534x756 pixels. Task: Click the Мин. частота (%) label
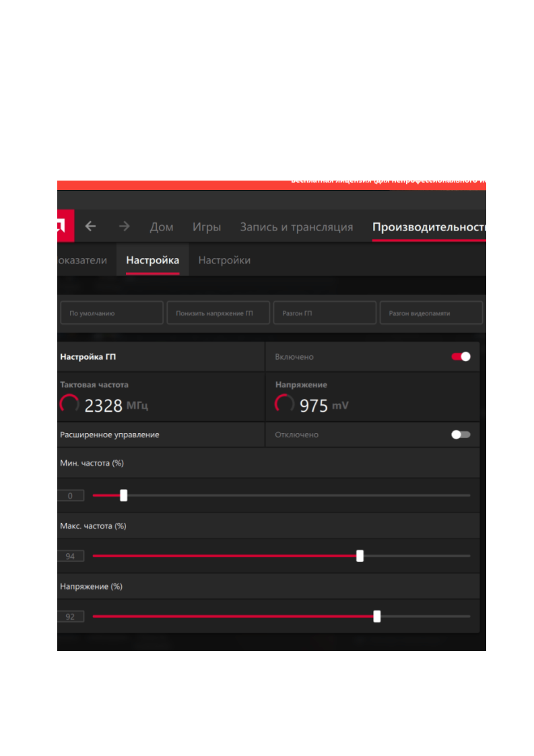coord(92,464)
